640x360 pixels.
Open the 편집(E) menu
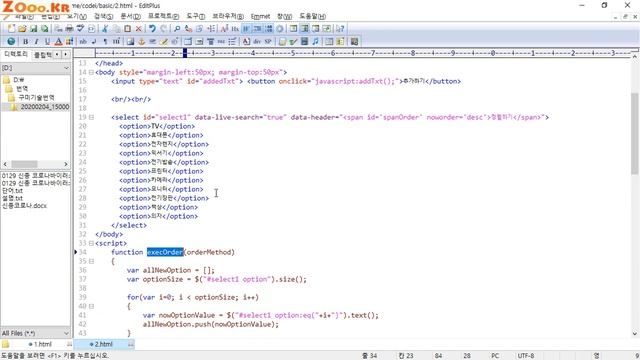click(50, 16)
